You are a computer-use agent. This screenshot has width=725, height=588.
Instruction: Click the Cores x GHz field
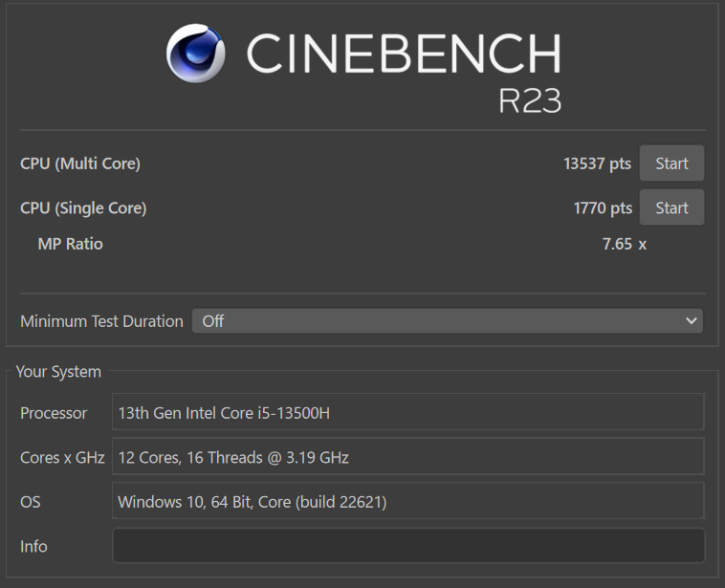[x=408, y=456]
